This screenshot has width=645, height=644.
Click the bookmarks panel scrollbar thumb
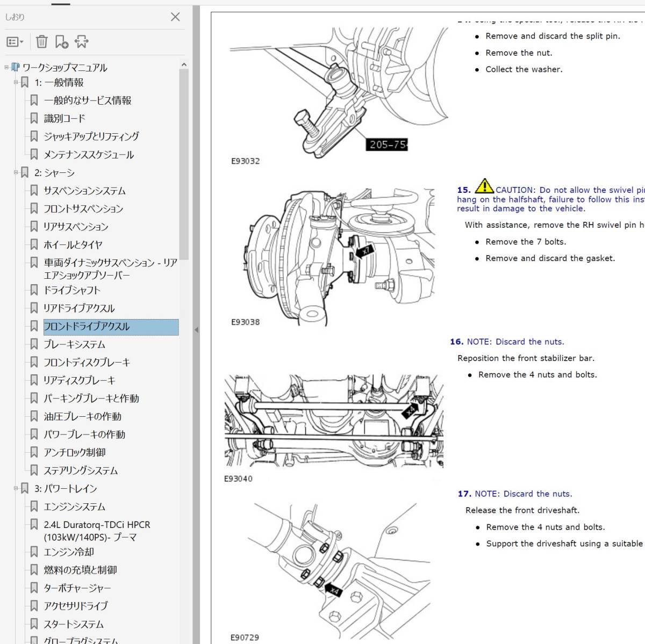pos(184,164)
